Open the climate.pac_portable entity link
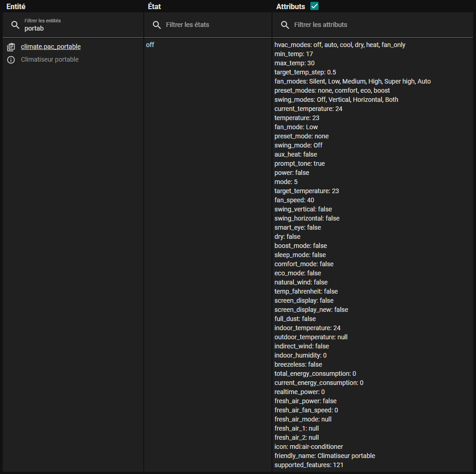Image resolution: width=476 pixels, height=474 pixels. tap(51, 47)
